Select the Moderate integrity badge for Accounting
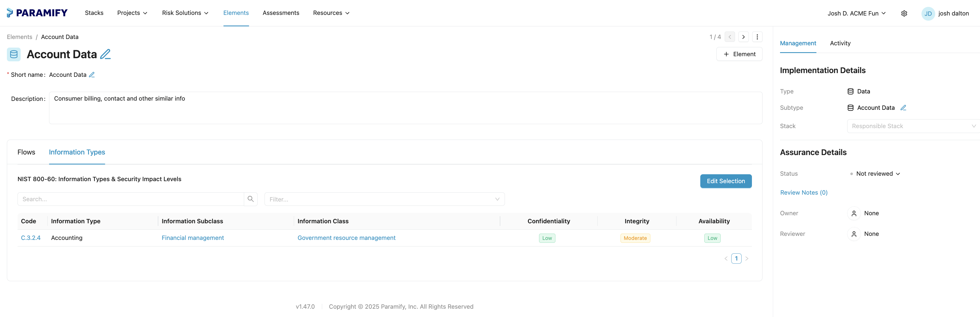The width and height of the screenshot is (980, 317). click(635, 238)
